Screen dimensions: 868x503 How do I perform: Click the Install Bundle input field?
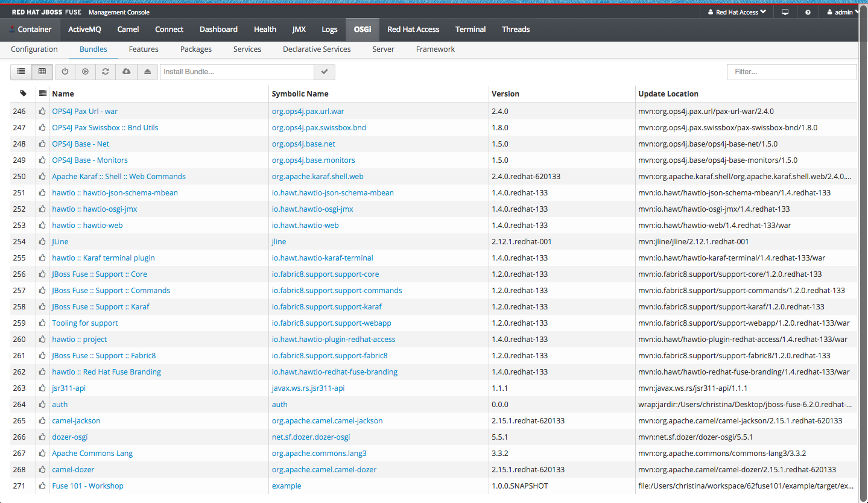(x=237, y=72)
